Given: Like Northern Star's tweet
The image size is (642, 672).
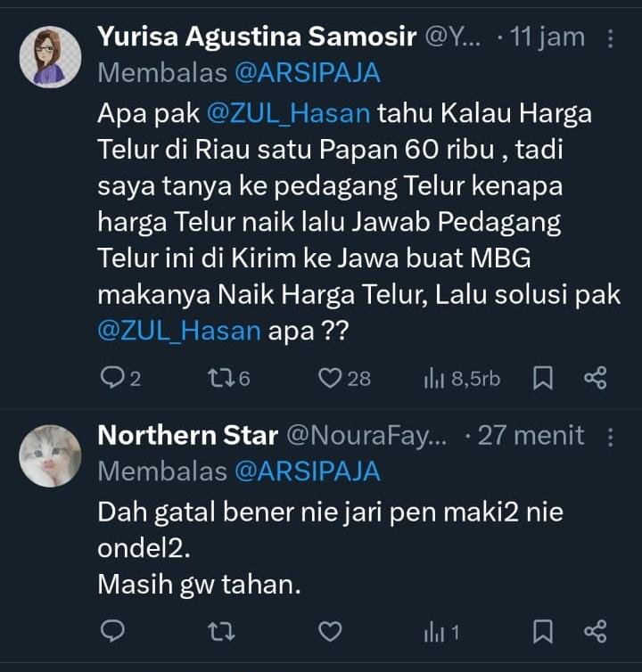Looking at the screenshot, I should click(331, 632).
